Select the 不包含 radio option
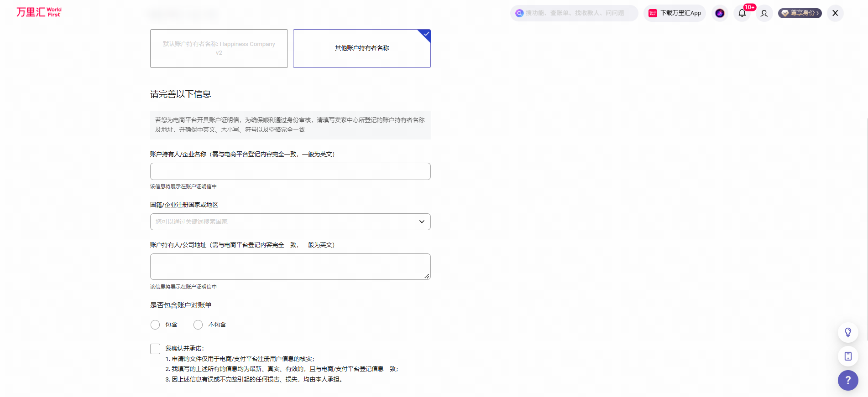Viewport: 868px width, 397px height. [198, 325]
